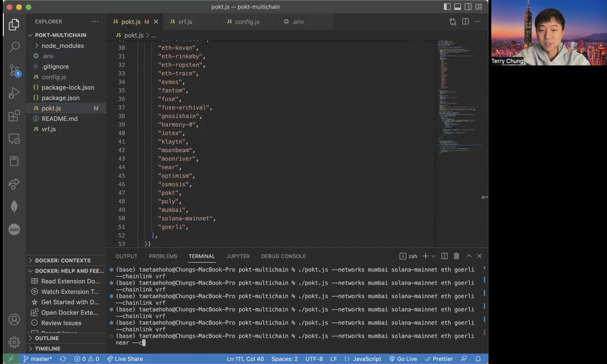Open the Run and Debug view
607x364 pixels.
point(14,93)
